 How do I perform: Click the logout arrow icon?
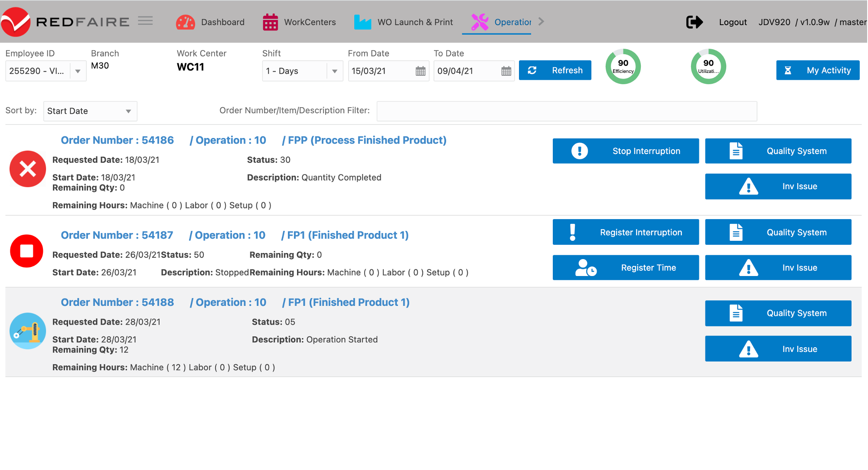(x=694, y=22)
